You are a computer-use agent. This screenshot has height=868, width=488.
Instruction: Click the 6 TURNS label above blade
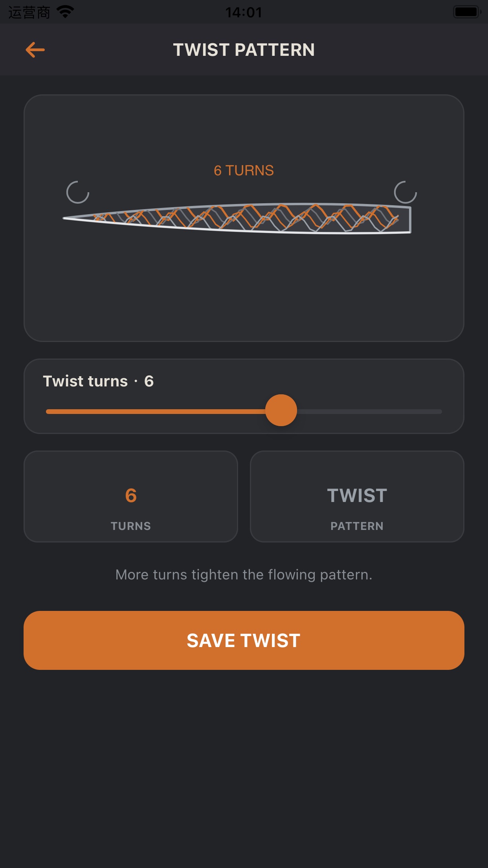pyautogui.click(x=244, y=171)
